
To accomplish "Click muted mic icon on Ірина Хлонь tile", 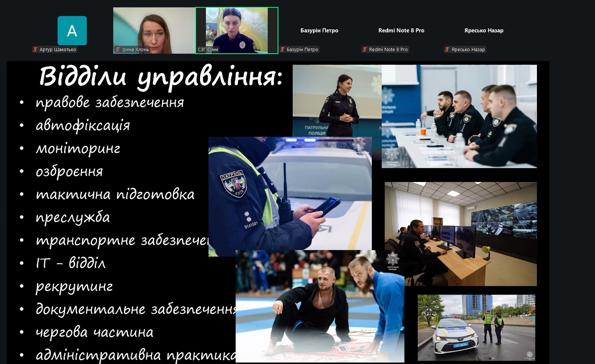I will pos(118,50).
